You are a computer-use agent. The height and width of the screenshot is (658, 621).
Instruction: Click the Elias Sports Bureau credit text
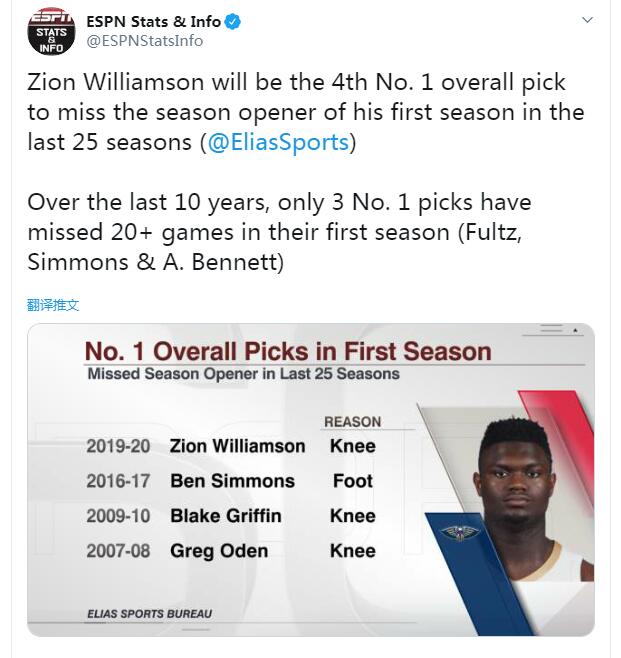pos(149,614)
